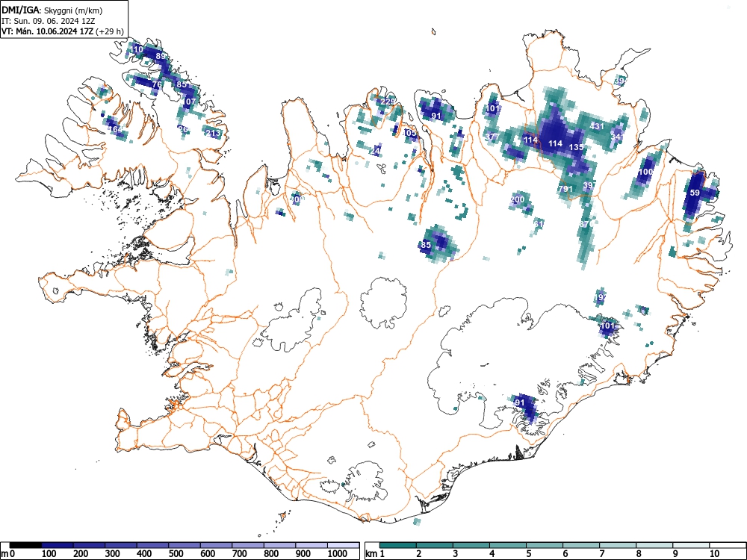Click the km 1 label on the teal legend
747x560 pixels.
(x=375, y=554)
